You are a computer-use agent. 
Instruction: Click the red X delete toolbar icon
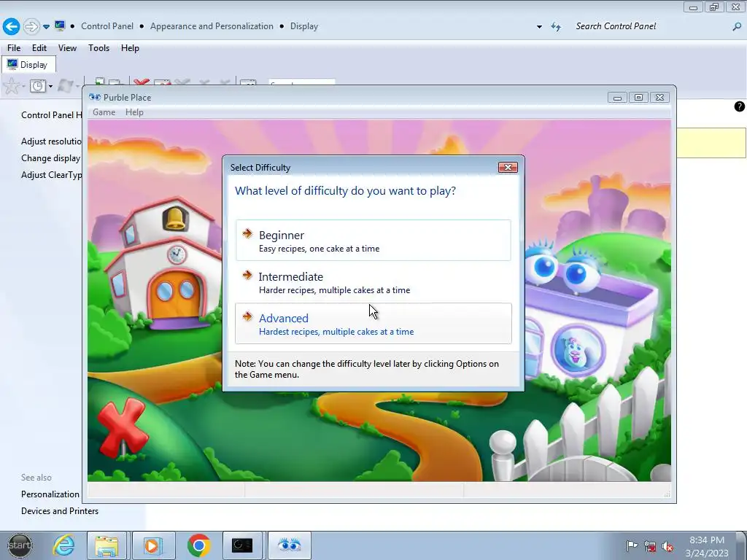pos(142,82)
